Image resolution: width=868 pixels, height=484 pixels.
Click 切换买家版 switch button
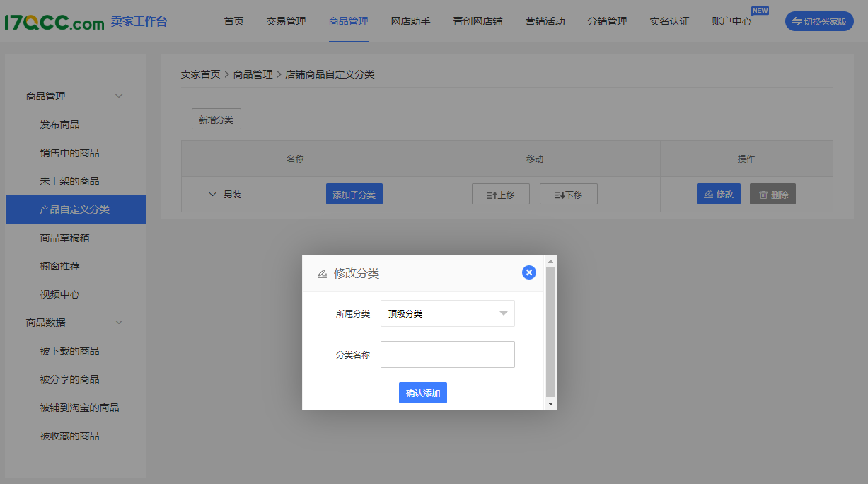pos(819,21)
